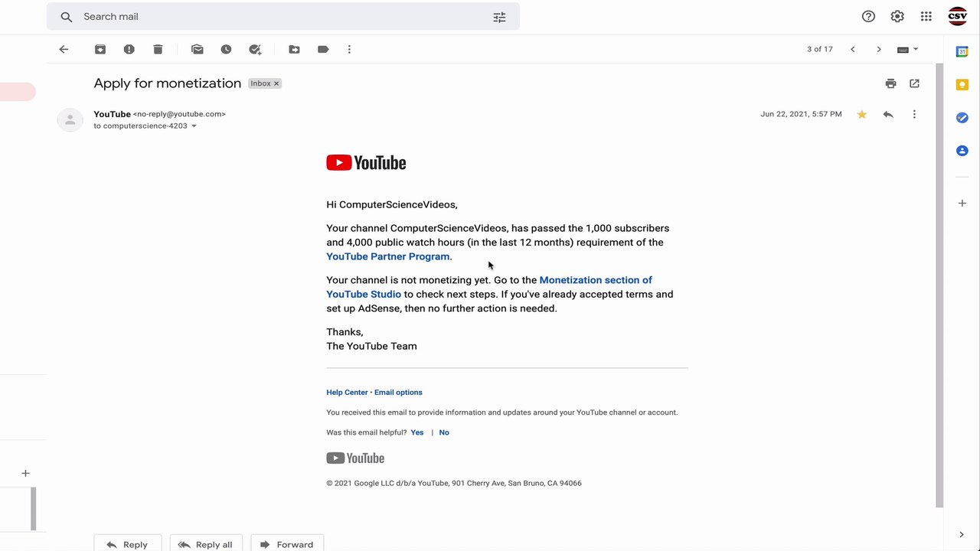
Task: Add this email to Tasks
Action: (255, 49)
